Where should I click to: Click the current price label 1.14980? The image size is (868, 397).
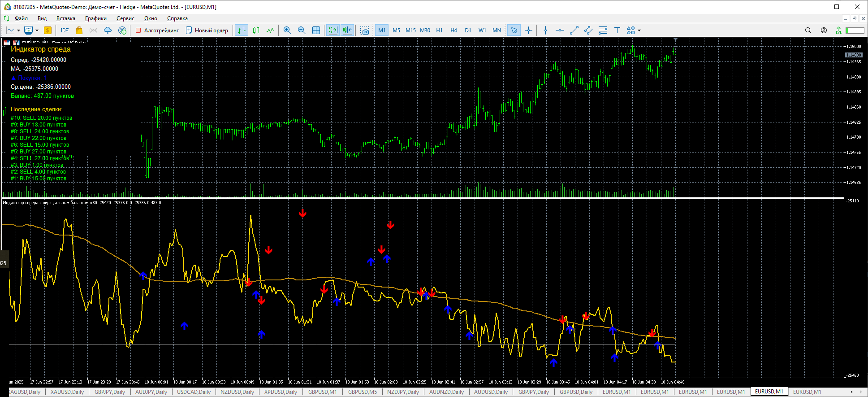pos(854,55)
